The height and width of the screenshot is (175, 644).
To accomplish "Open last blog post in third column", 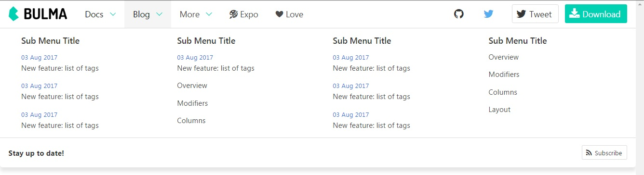I will 371,120.
